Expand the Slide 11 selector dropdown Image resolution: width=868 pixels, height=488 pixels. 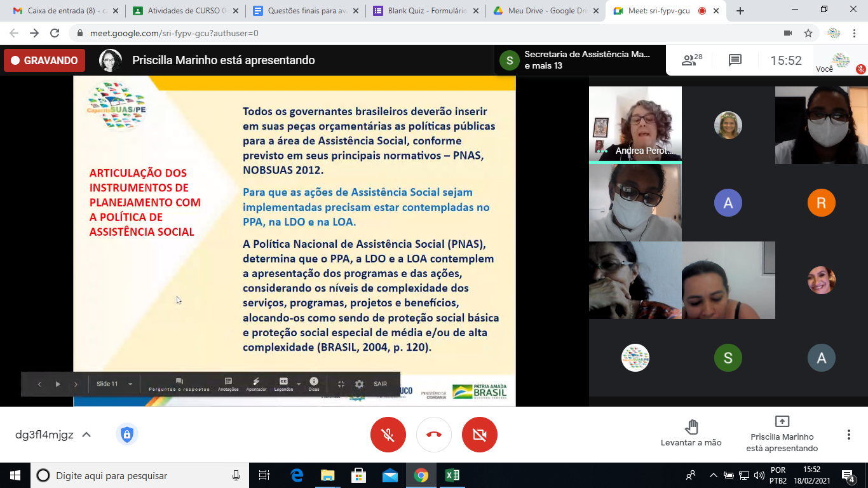130,384
